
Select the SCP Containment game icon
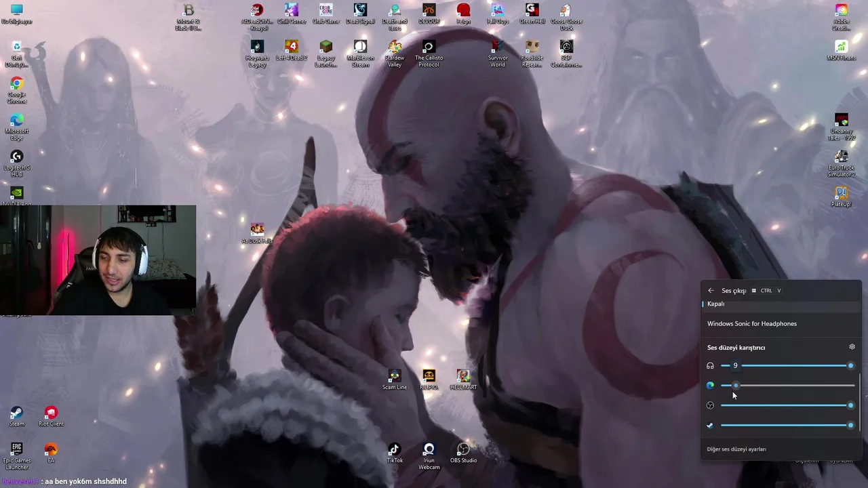[566, 54]
